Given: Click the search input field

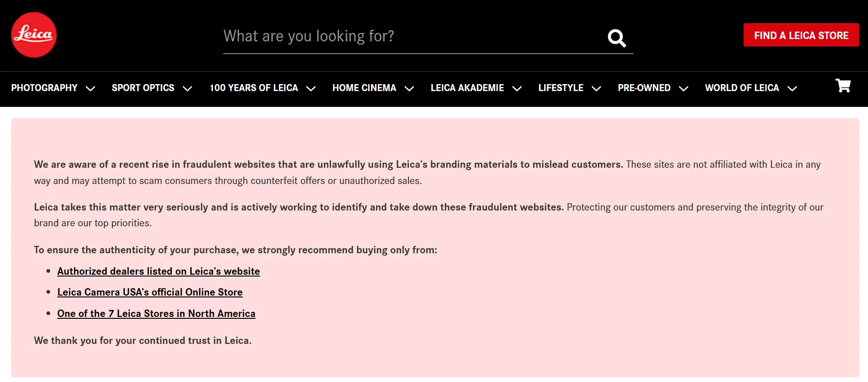Looking at the screenshot, I should point(408,36).
